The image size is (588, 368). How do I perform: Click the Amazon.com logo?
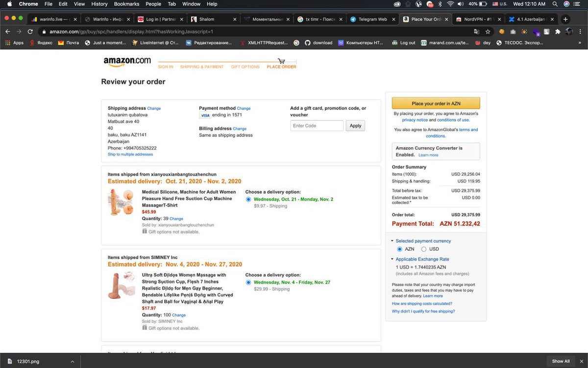coord(127,61)
